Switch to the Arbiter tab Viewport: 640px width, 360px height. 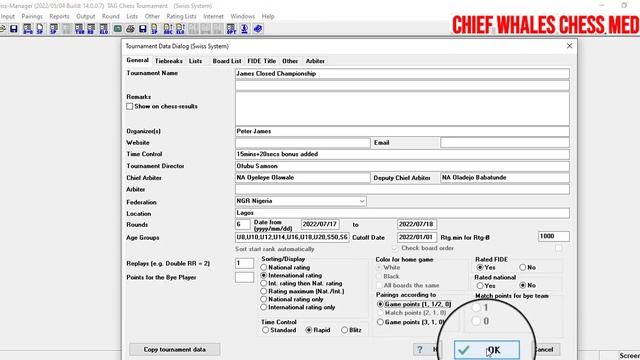(x=315, y=61)
